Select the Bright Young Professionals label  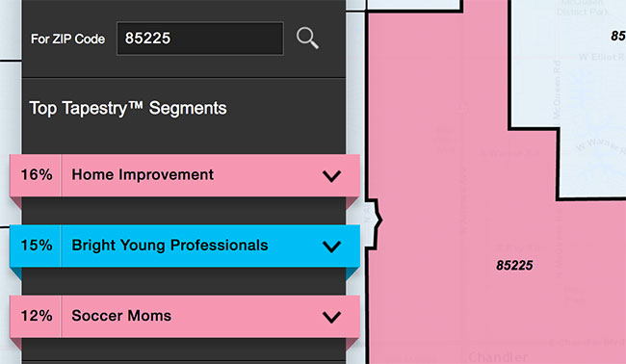pyautogui.click(x=170, y=246)
